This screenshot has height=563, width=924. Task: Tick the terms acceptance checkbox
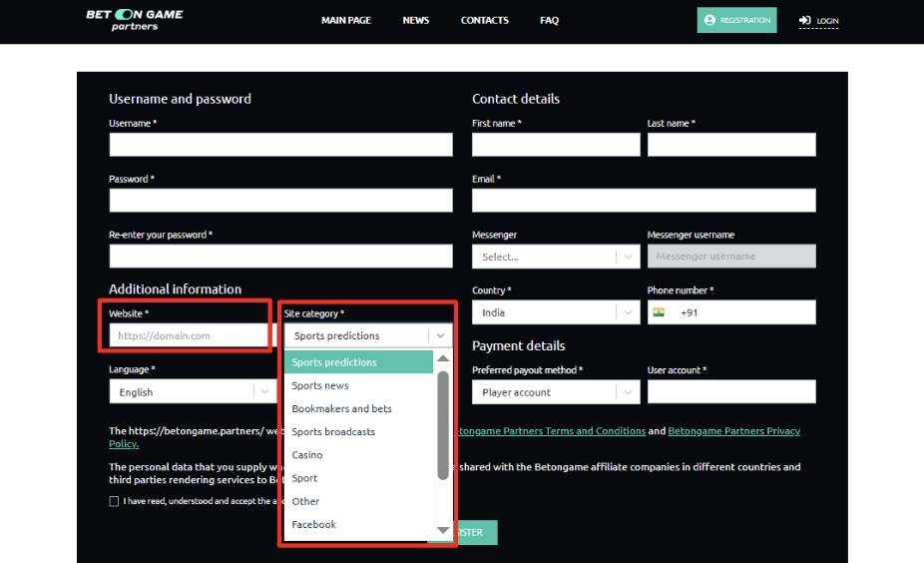click(x=114, y=501)
